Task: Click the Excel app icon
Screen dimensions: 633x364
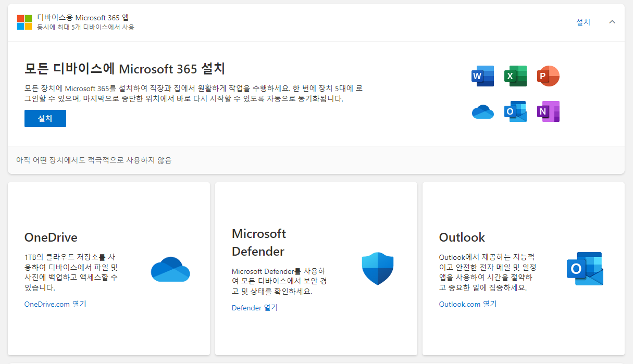Action: point(515,76)
